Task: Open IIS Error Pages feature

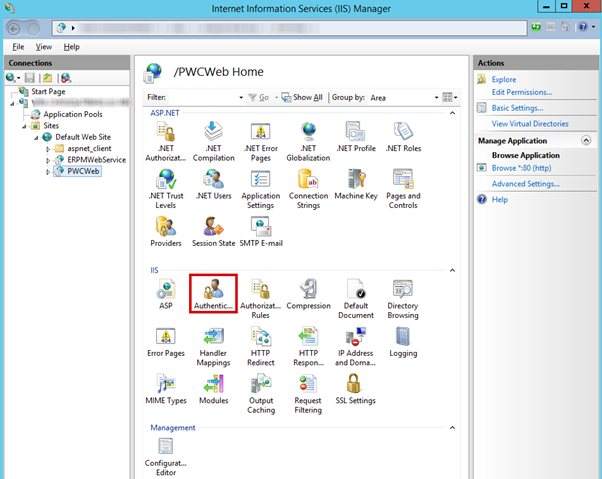Action: [165, 342]
